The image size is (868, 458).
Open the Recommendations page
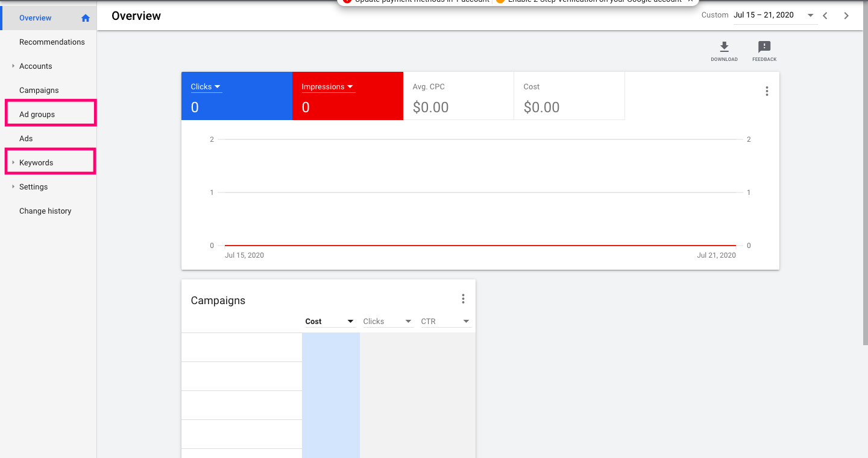48,42
